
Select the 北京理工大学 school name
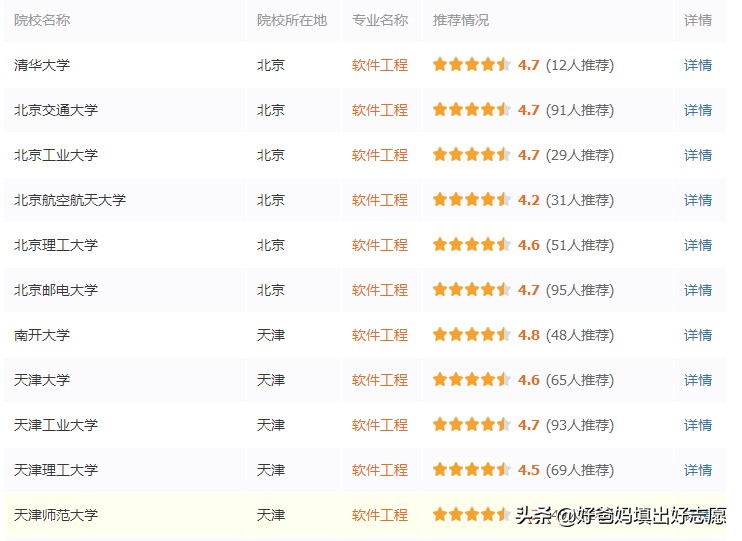[x=56, y=245]
